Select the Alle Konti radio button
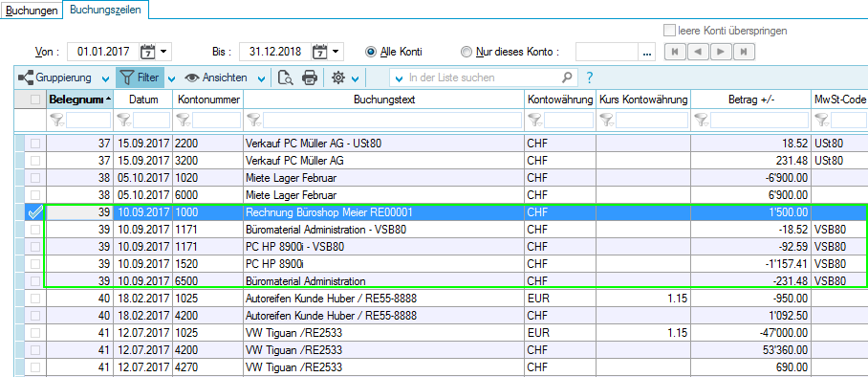Screen dimensions: 868x377 click(x=371, y=52)
